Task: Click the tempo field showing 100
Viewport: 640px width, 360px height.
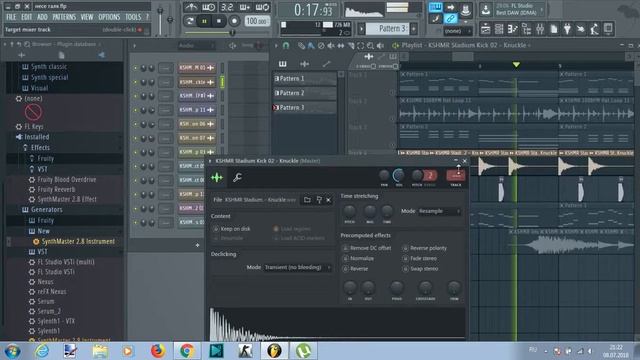Action: [x=257, y=21]
